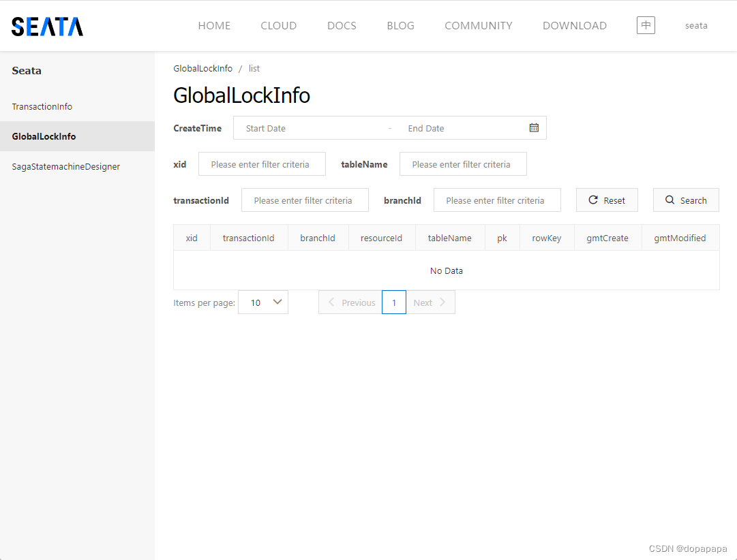Select SagaStatemachineDesigner in the sidebar

coord(65,166)
